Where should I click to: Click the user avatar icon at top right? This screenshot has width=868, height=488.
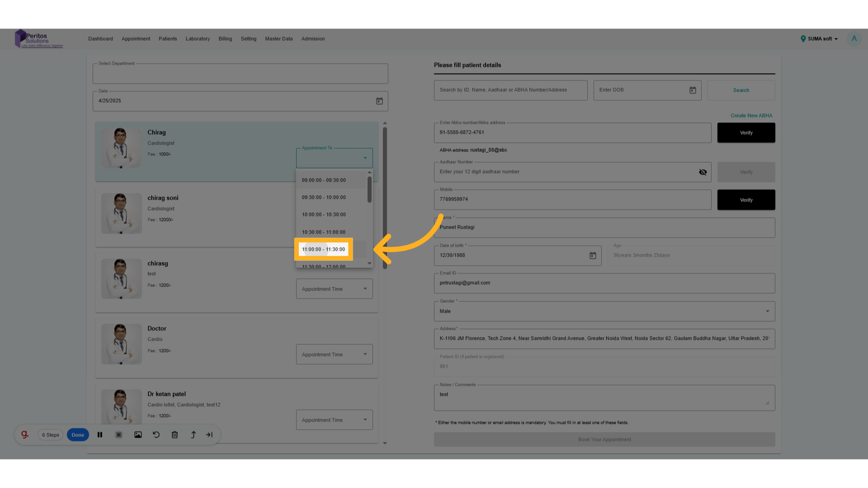coord(854,39)
